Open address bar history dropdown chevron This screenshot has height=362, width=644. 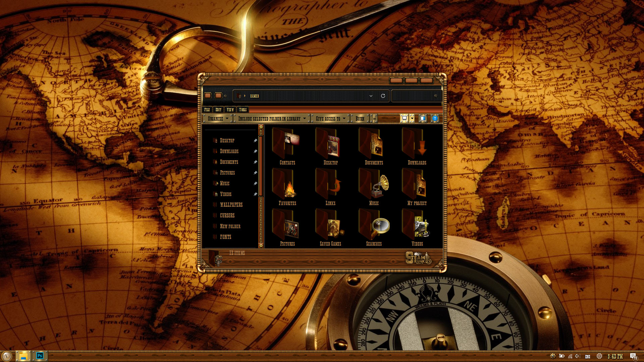[x=371, y=96]
